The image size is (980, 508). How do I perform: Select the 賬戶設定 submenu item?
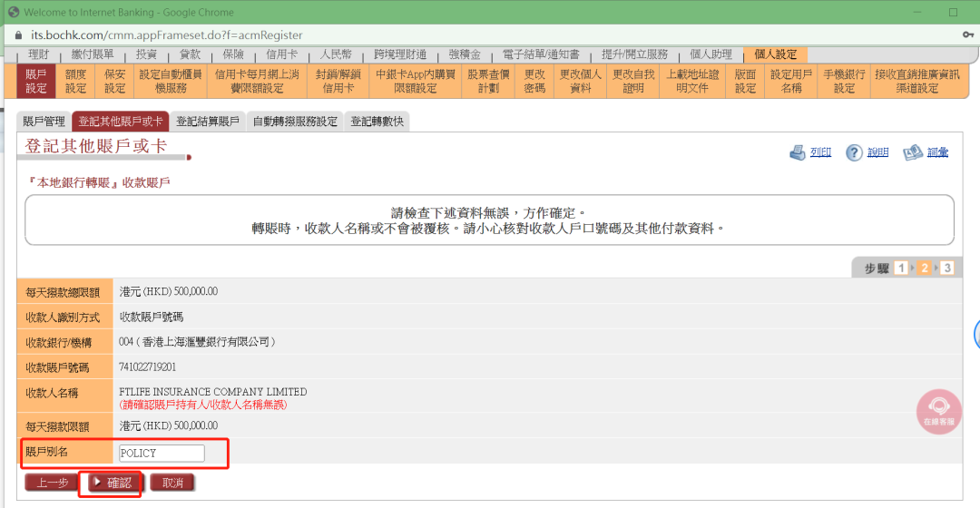[35, 82]
